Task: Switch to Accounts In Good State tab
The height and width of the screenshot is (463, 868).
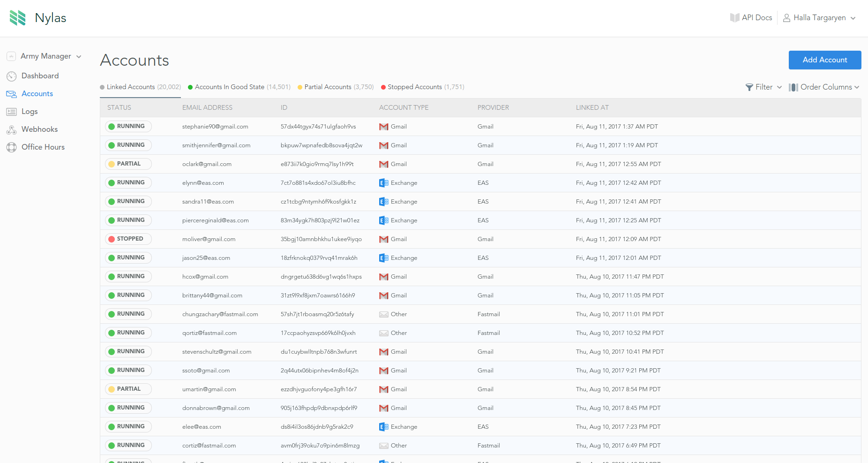Action: [239, 87]
